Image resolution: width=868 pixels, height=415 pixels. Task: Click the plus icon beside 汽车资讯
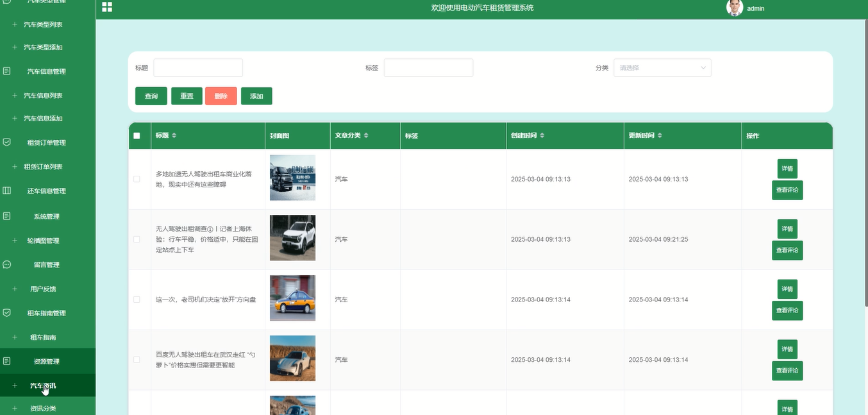pyautogui.click(x=15, y=385)
